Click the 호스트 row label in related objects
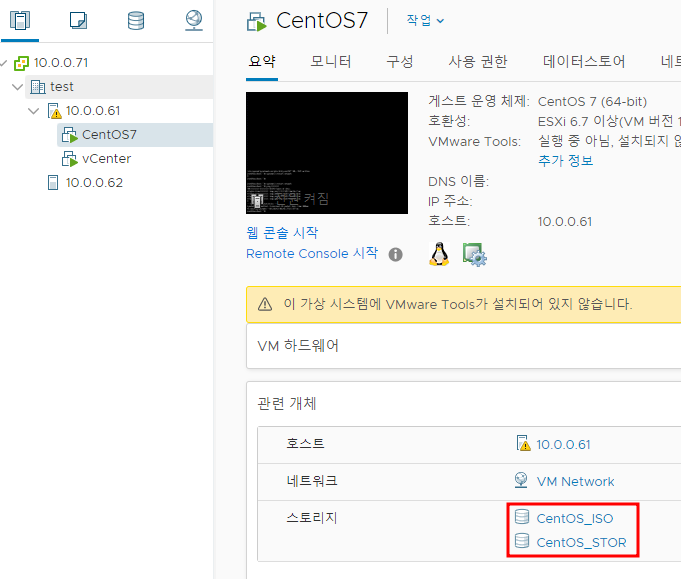 [305, 443]
